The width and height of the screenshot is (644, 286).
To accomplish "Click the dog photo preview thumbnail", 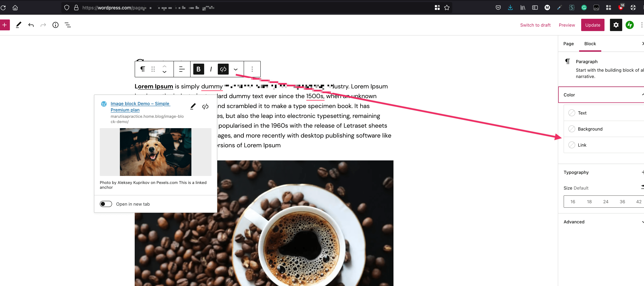I will pos(155,152).
